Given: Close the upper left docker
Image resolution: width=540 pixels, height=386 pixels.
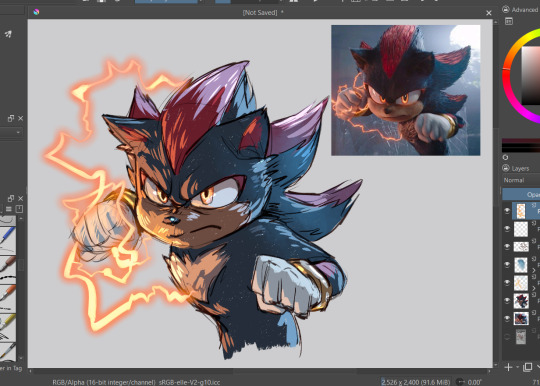Looking at the screenshot, I should (21, 118).
